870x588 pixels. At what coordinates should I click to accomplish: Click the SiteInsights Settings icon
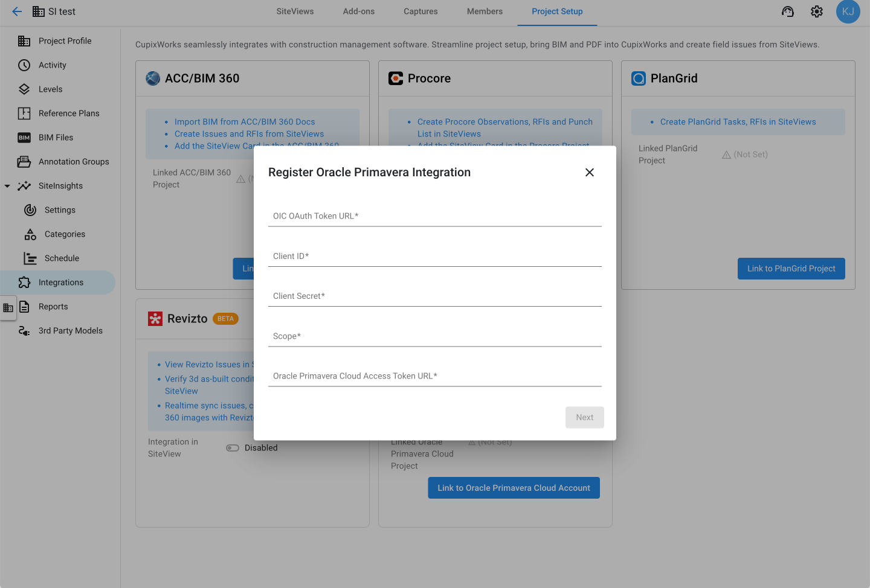click(30, 210)
